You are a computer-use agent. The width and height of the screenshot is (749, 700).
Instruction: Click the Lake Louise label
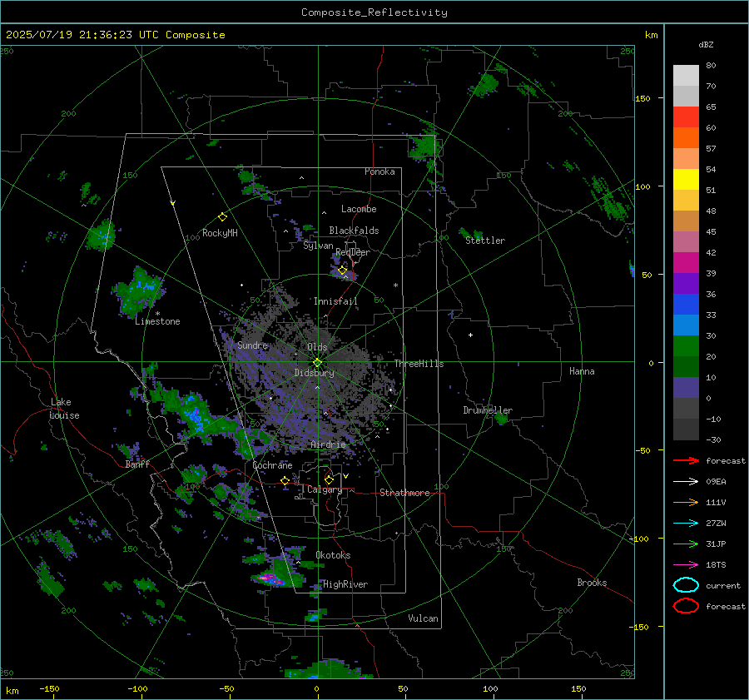64,409
